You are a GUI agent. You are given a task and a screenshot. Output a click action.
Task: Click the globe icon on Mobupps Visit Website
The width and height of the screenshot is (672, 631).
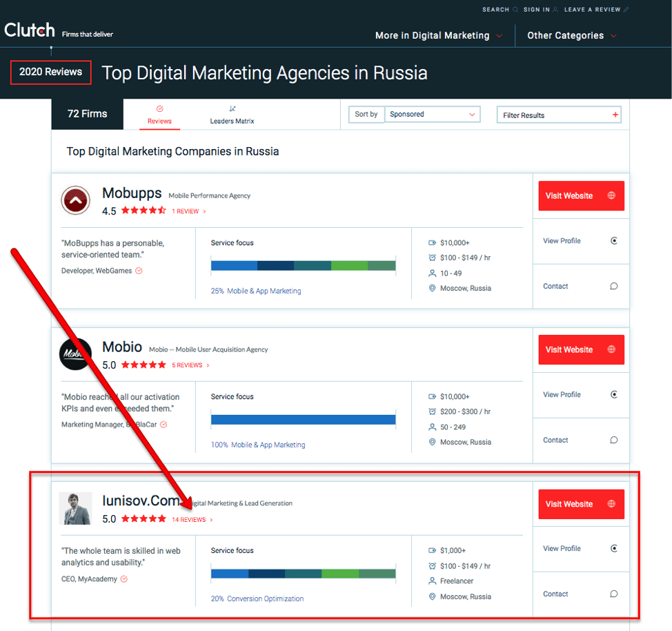pyautogui.click(x=611, y=195)
